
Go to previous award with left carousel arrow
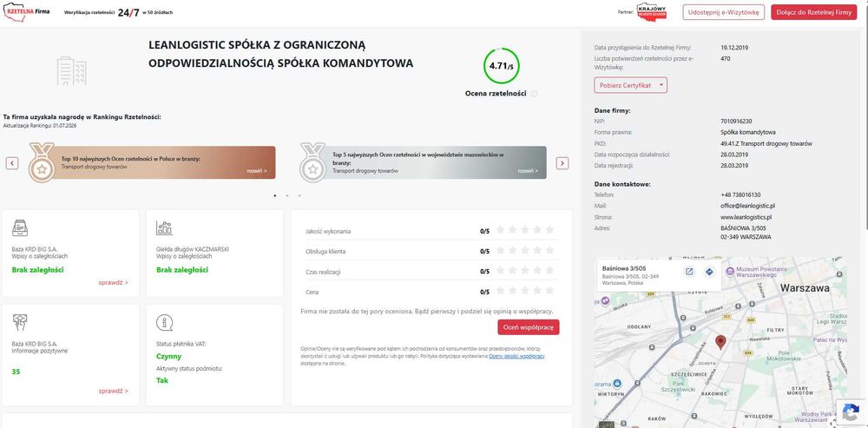pos(12,163)
